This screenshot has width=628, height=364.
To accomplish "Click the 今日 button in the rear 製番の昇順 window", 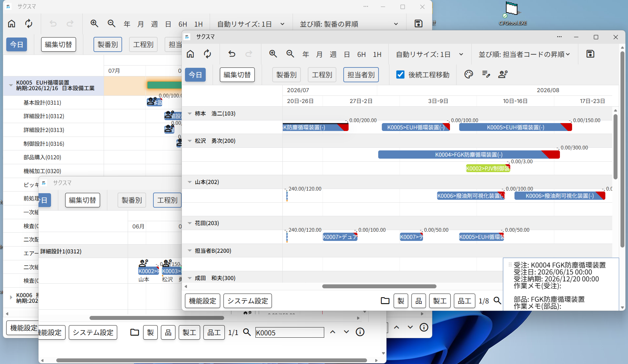I will [x=16, y=44].
